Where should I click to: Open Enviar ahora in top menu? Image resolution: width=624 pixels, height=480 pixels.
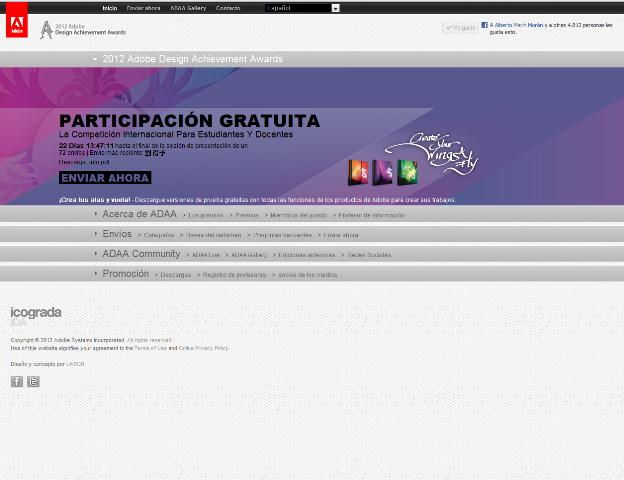[x=143, y=8]
